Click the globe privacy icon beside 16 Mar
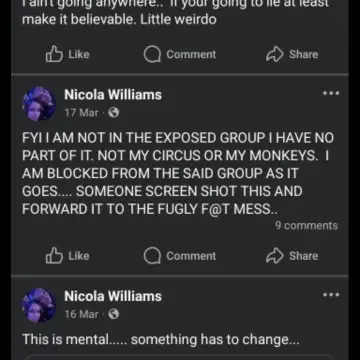The width and height of the screenshot is (360, 360). pos(114,314)
